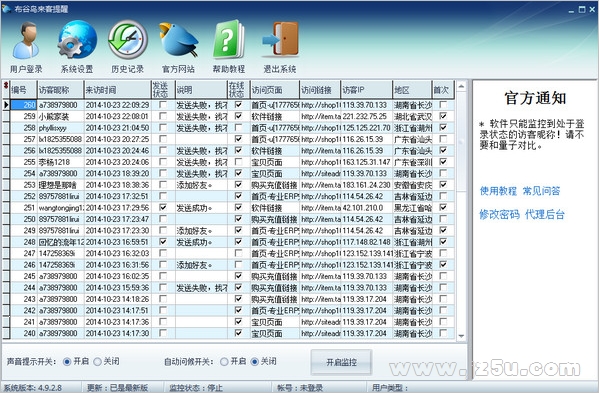
Task: Click the table scrollbar up arrow
Action: point(461,86)
